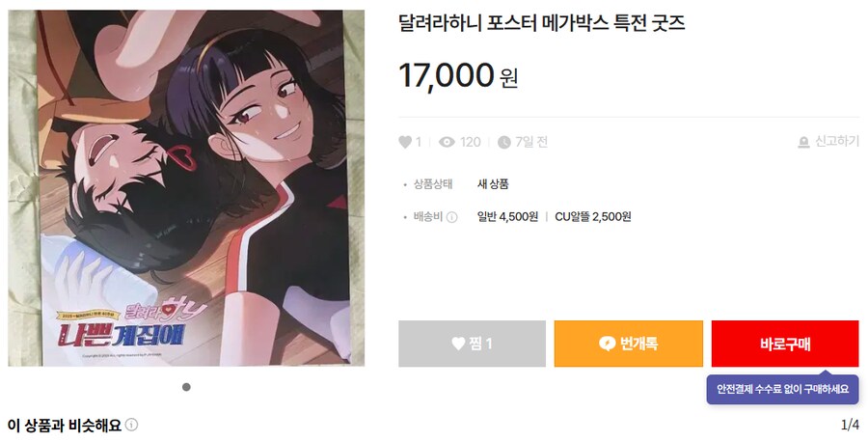Select the image carousel dot indicator
Image resolution: width=868 pixels, height=442 pixels.
[x=186, y=387]
